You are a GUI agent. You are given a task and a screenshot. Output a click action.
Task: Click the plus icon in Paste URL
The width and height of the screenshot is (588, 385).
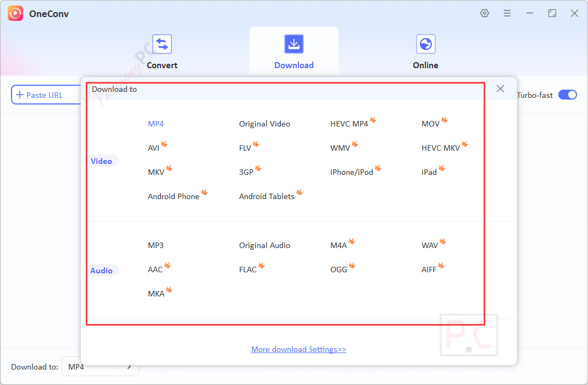pyautogui.click(x=20, y=95)
